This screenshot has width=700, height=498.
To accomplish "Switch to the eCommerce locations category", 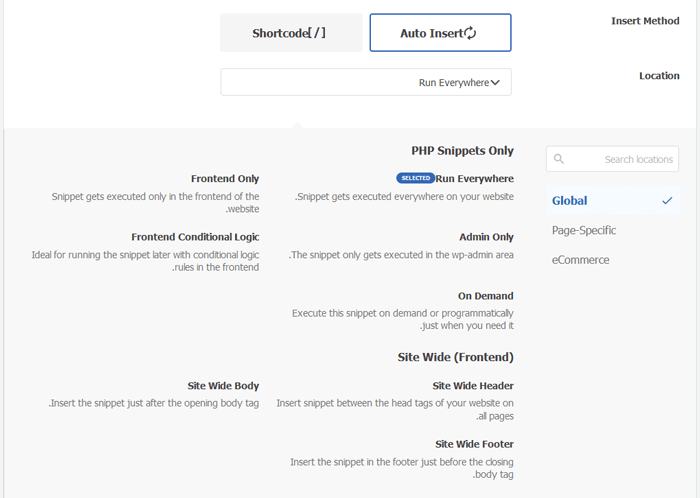I will [580, 260].
